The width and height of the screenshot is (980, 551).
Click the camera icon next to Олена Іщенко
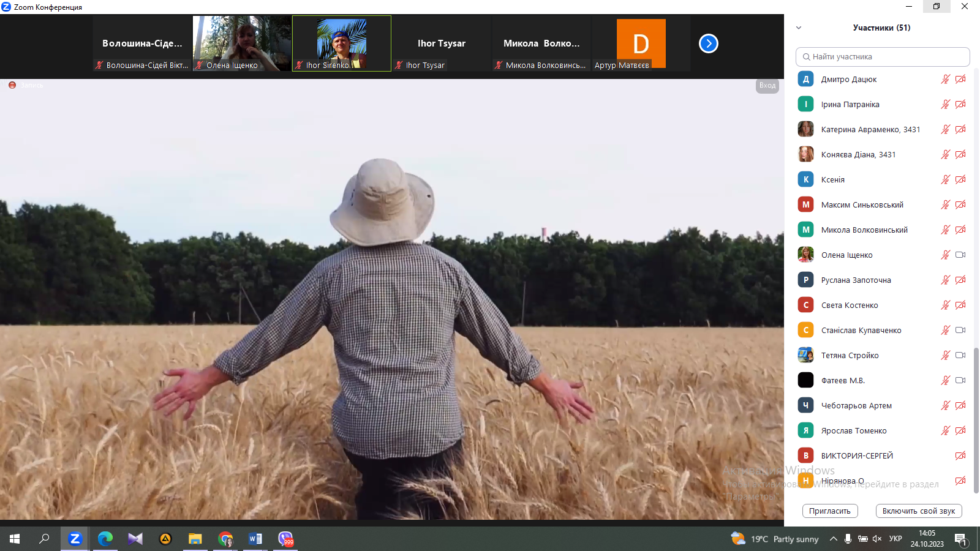coord(960,255)
